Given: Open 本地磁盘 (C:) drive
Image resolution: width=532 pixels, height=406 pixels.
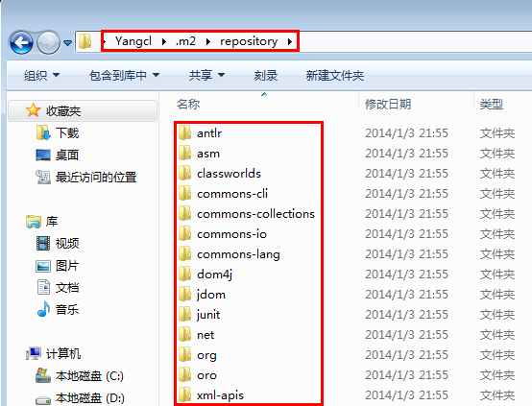Looking at the screenshot, I should pos(89,376).
